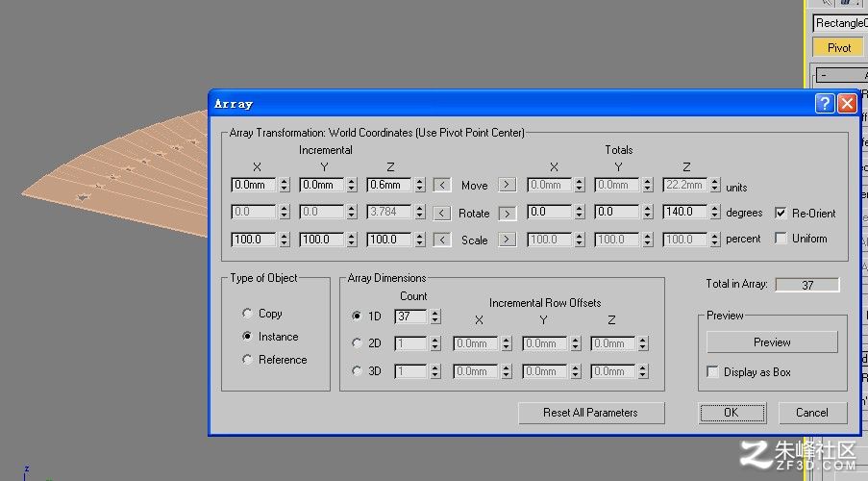
Task: Select the 3D array dimension option
Action: (x=357, y=370)
